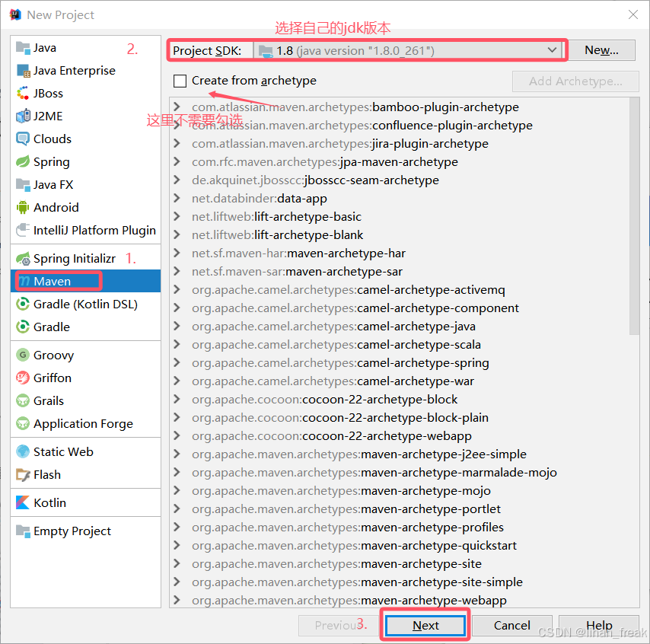
Task: Click the disabled Previous button
Action: pyautogui.click(x=339, y=625)
